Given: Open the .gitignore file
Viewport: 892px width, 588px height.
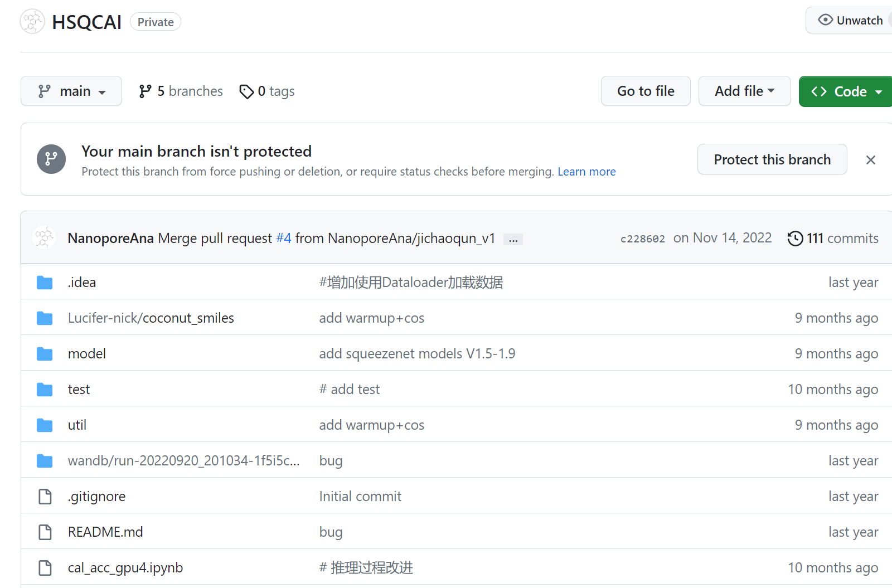Looking at the screenshot, I should (96, 497).
